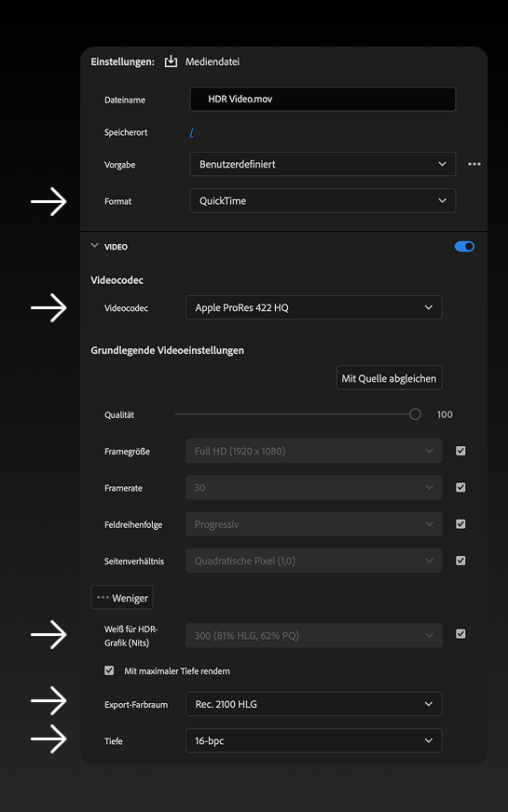This screenshot has height=812, width=508.
Task: Open the Vorgabe Benutzerdefiniert dropdown
Action: tap(323, 164)
